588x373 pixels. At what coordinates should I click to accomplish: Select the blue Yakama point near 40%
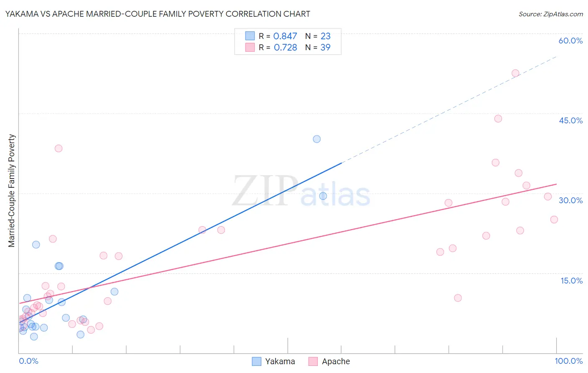click(317, 139)
